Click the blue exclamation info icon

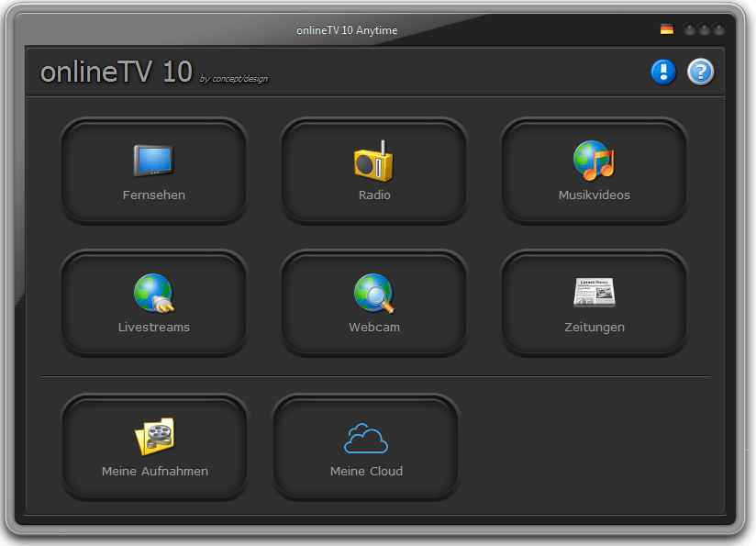point(663,72)
